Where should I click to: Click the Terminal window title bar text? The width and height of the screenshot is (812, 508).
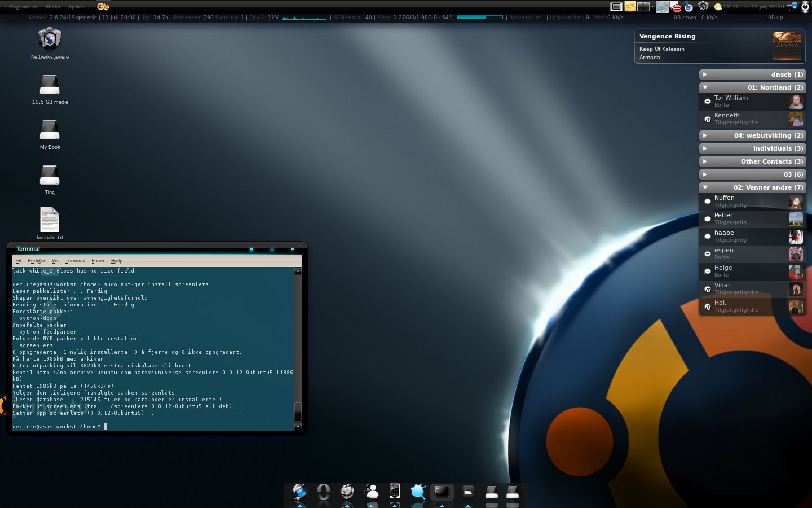[28, 249]
